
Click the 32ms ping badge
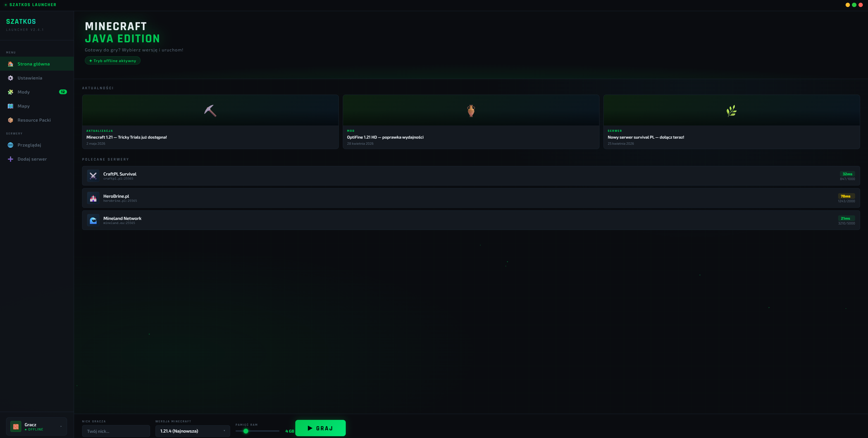pos(847,174)
